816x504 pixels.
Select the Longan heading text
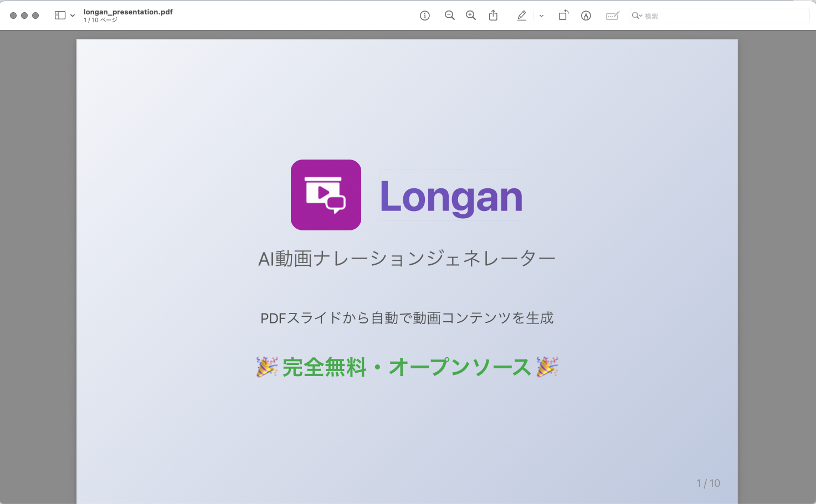[451, 197]
